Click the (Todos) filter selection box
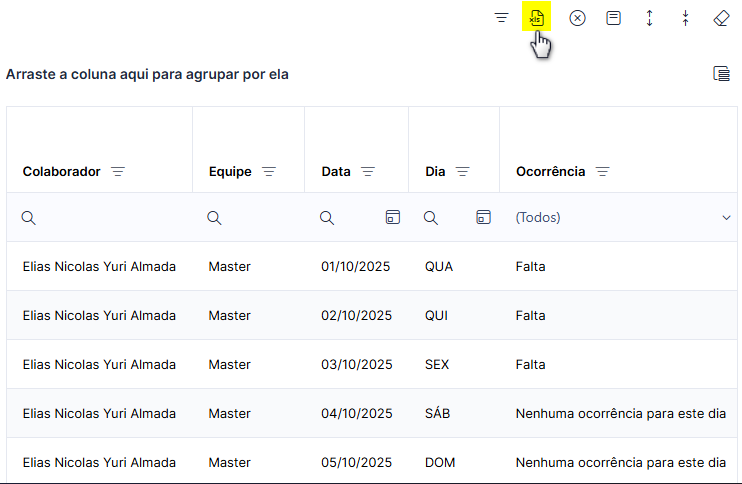 pyautogui.click(x=618, y=217)
